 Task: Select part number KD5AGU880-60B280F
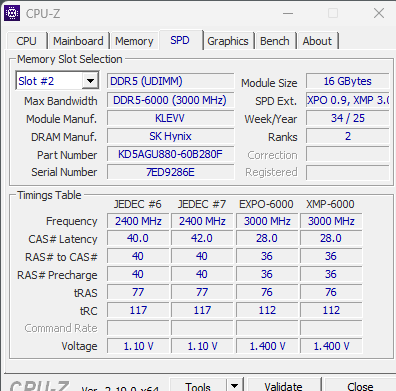(170, 154)
